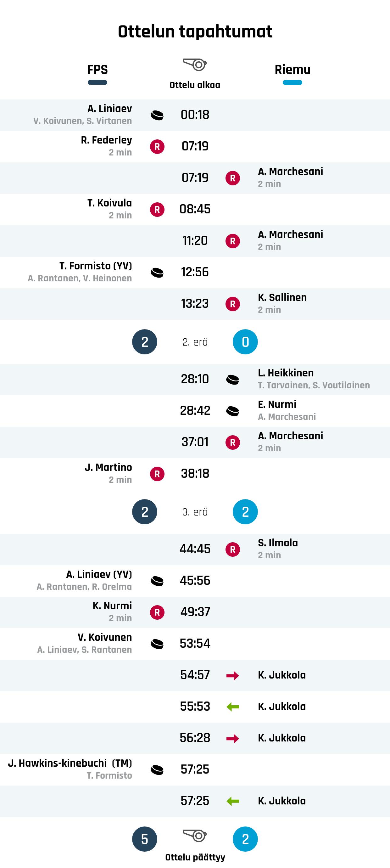This screenshot has width=390, height=868.
Task: Click the puck icon for J. Hawkins-kinebuchi's goal
Action: pos(157,769)
